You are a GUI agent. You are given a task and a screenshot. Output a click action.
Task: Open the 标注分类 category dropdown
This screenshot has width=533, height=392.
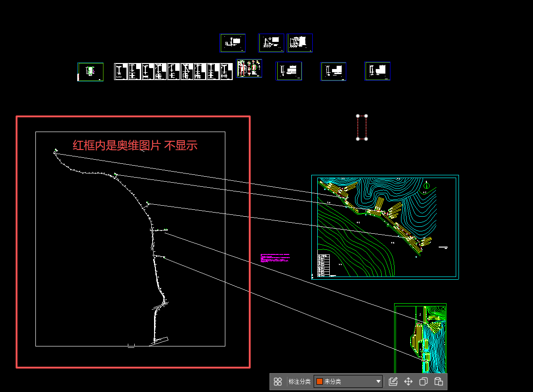coord(348,381)
